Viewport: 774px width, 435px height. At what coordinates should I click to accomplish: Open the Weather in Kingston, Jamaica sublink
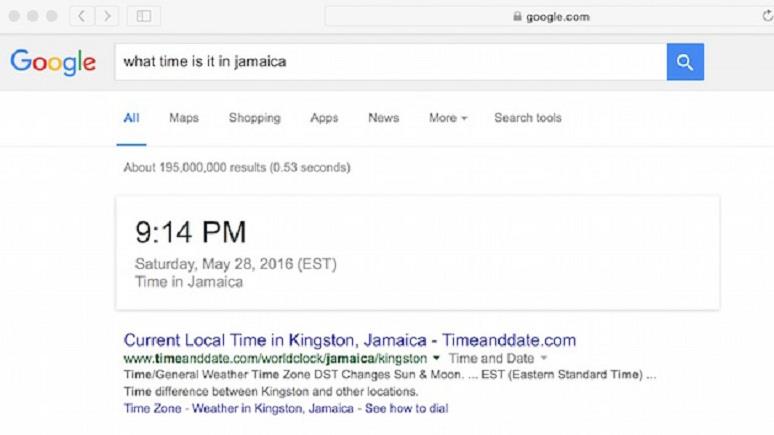(272, 408)
